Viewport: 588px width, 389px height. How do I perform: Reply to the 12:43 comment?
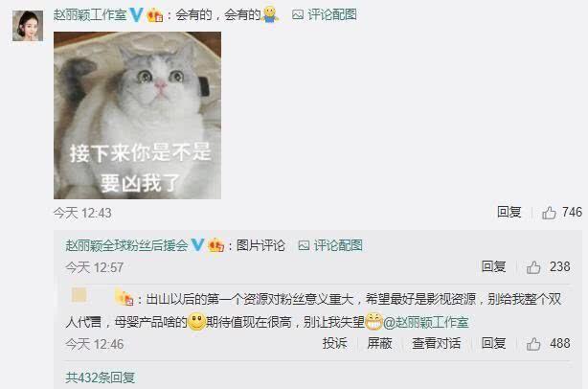click(509, 212)
